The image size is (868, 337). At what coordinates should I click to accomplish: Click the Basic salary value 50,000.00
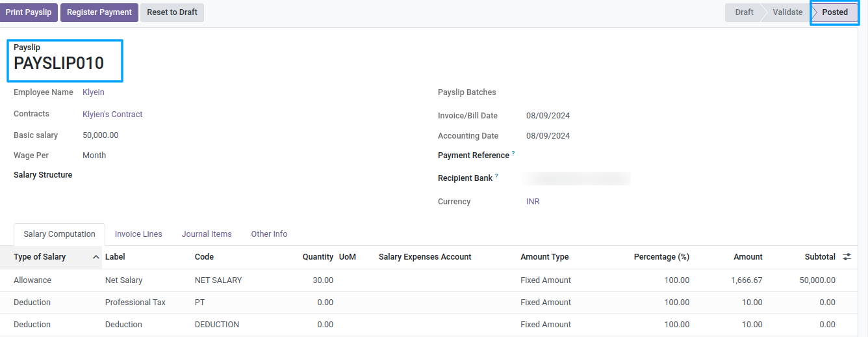[x=101, y=135]
